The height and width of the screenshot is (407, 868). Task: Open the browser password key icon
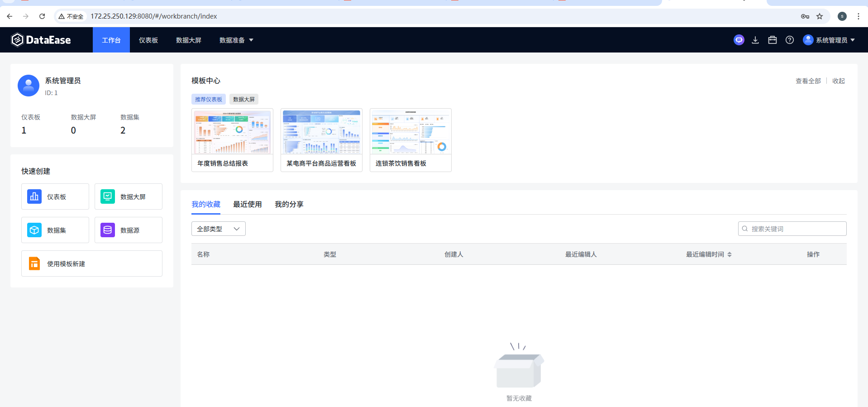pyautogui.click(x=805, y=16)
